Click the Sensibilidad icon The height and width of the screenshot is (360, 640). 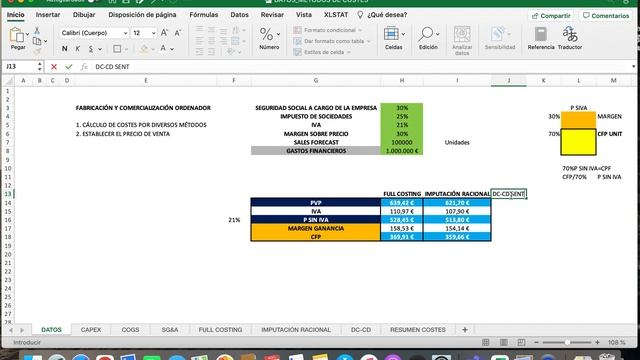pos(498,34)
